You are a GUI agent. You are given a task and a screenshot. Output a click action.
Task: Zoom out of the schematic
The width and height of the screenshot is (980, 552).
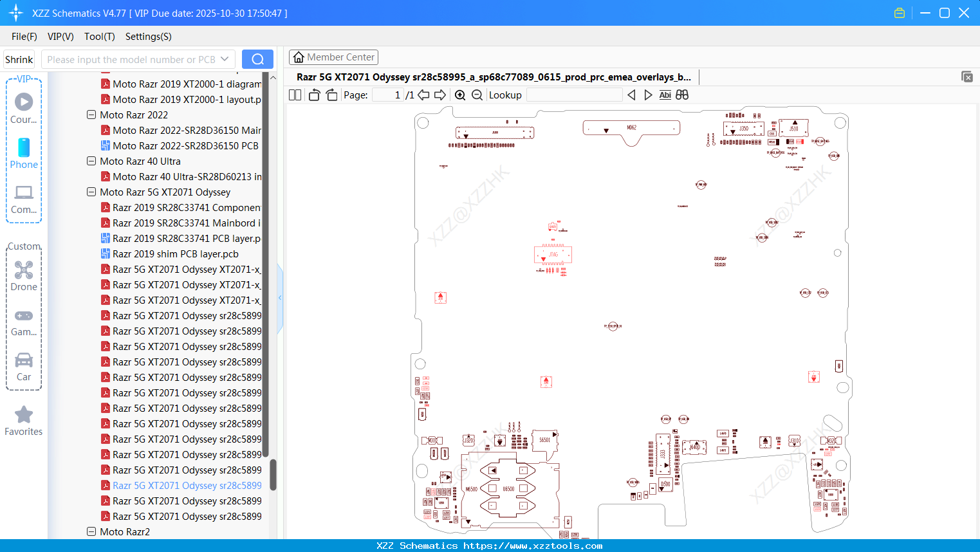pyautogui.click(x=477, y=95)
